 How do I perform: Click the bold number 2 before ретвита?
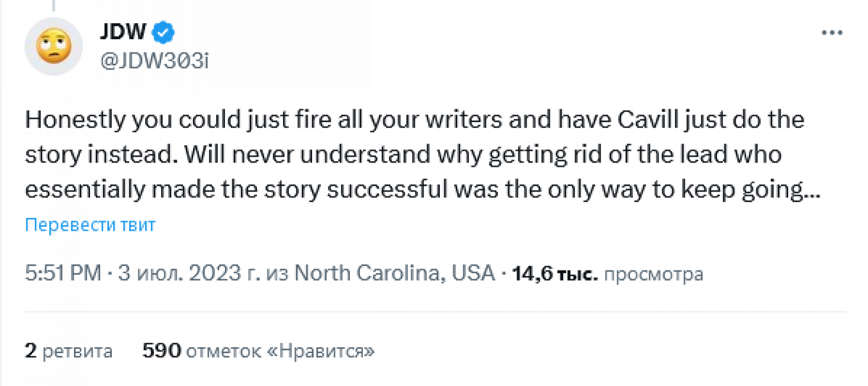[x=31, y=350]
